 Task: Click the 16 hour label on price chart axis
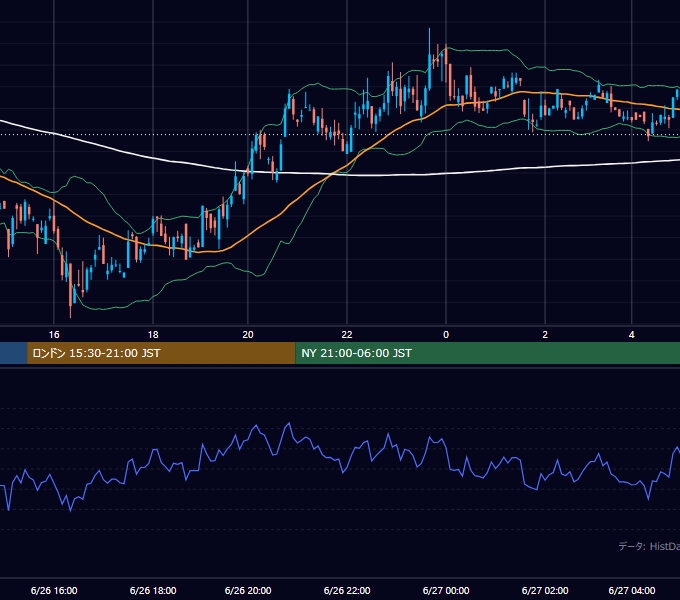[54, 335]
